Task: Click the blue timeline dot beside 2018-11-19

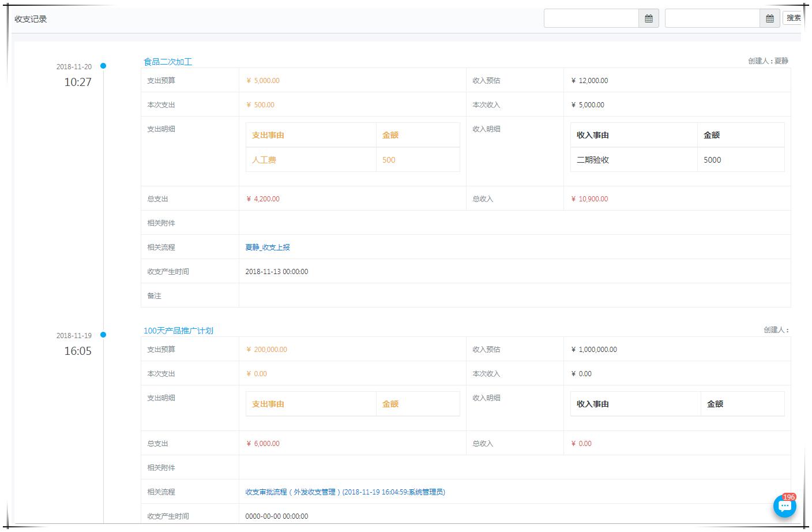Action: [103, 334]
